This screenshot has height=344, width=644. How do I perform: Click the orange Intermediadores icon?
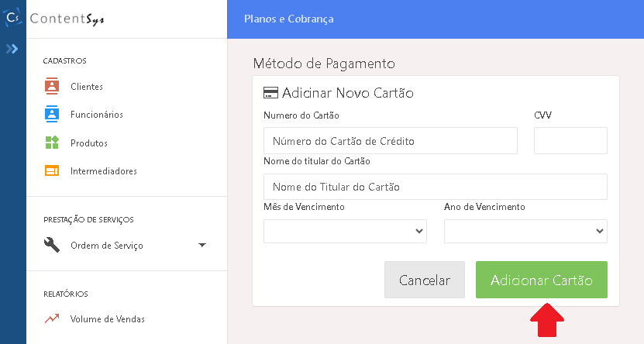(52, 170)
